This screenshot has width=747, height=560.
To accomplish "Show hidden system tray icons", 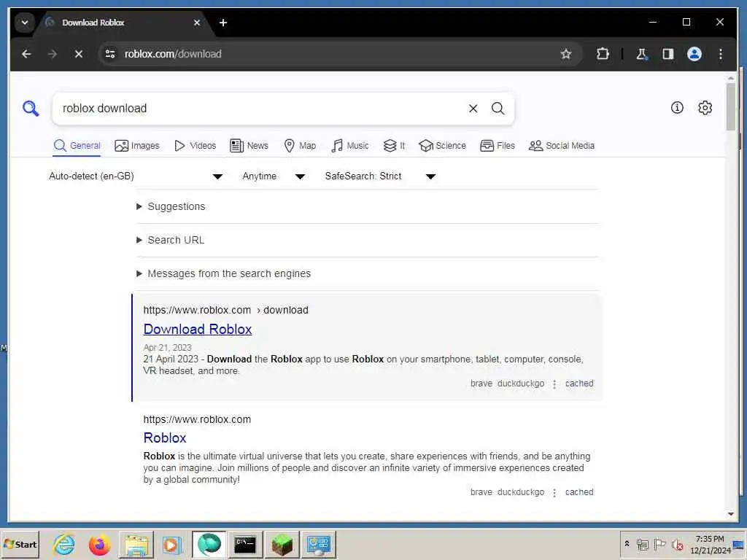I will pyautogui.click(x=627, y=543).
